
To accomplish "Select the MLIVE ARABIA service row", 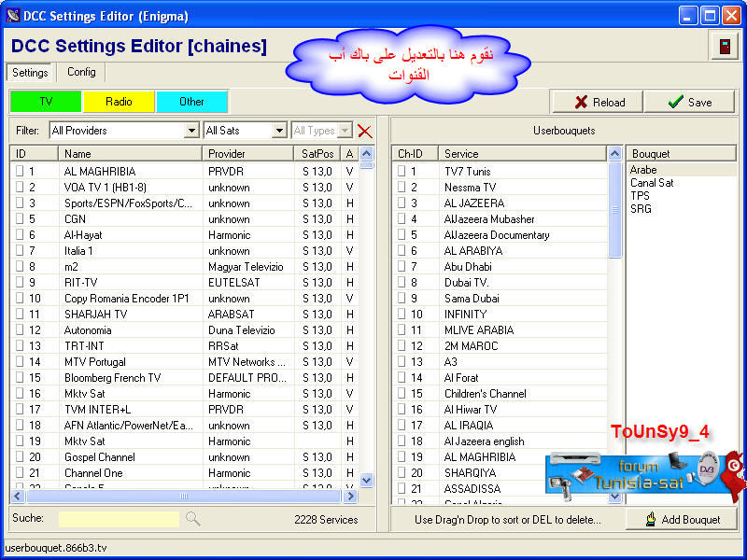I will click(x=500, y=330).
